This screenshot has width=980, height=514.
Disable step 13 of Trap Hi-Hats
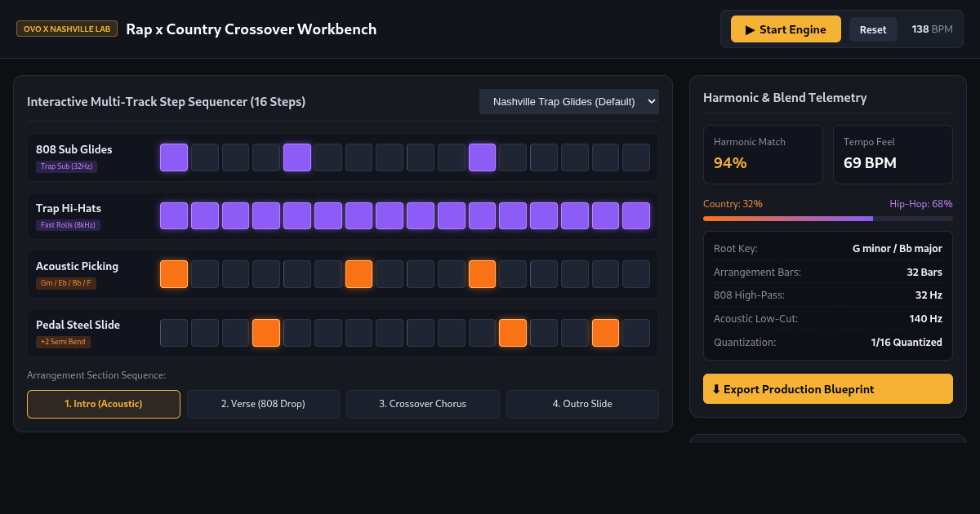click(544, 215)
